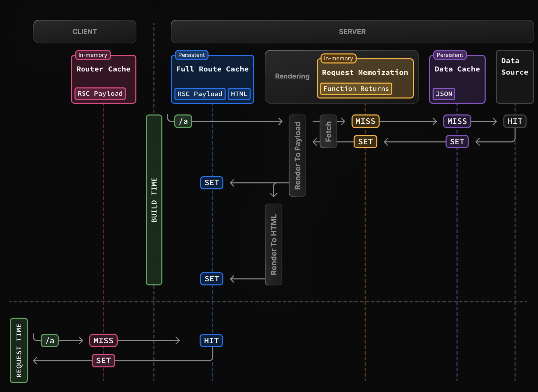Select the Request Memoization title
538x392 pixels.
pos(365,72)
